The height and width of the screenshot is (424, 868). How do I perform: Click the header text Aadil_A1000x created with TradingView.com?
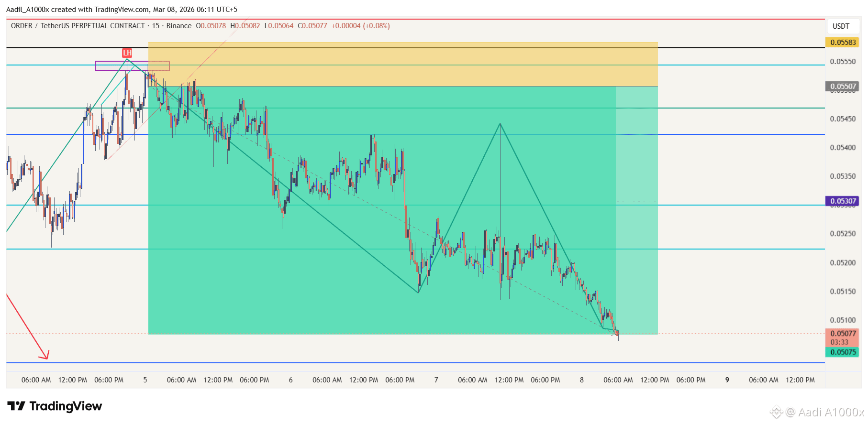[78, 10]
